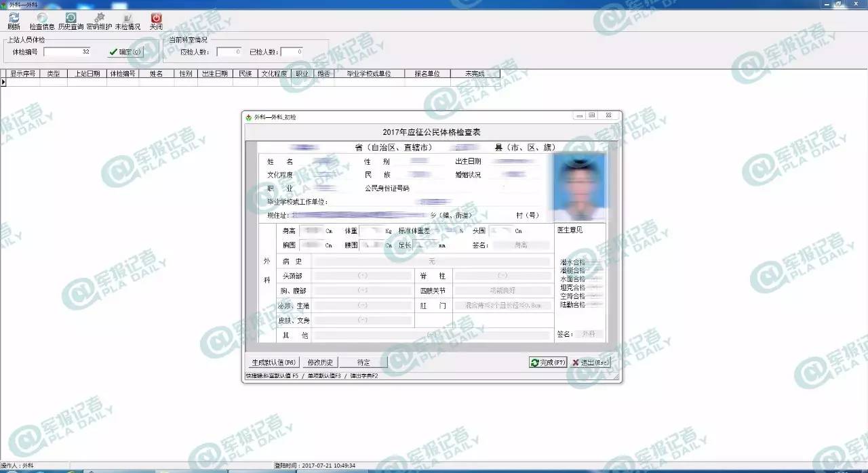Open the 未检情况 toolbar item
Viewport: 868px width, 473px height.
[127, 20]
